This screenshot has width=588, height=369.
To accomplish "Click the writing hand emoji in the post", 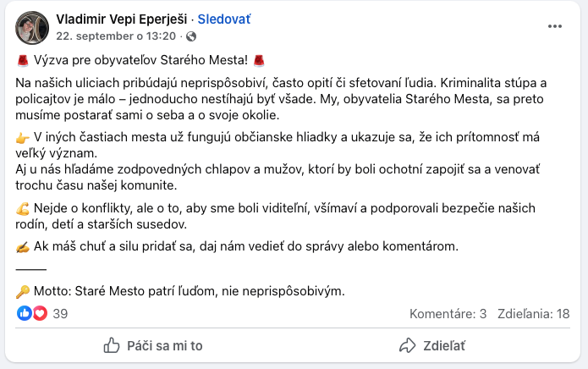I will click(x=23, y=247).
